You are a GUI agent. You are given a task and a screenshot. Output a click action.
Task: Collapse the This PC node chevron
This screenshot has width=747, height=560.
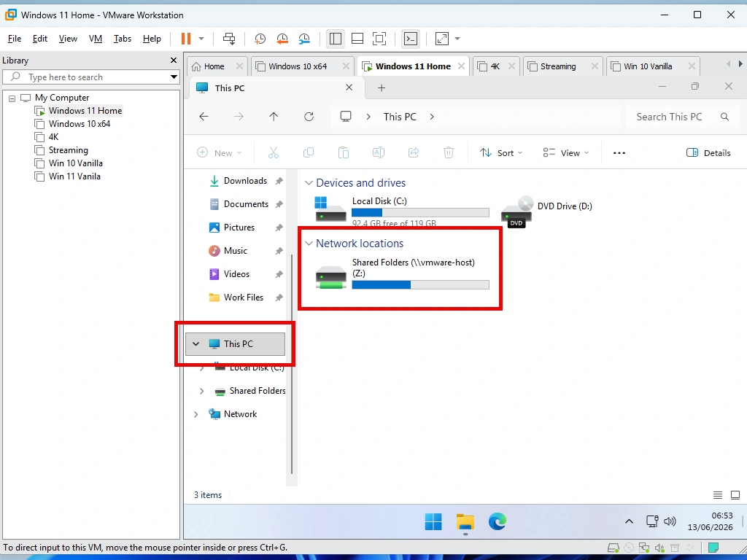tap(196, 344)
